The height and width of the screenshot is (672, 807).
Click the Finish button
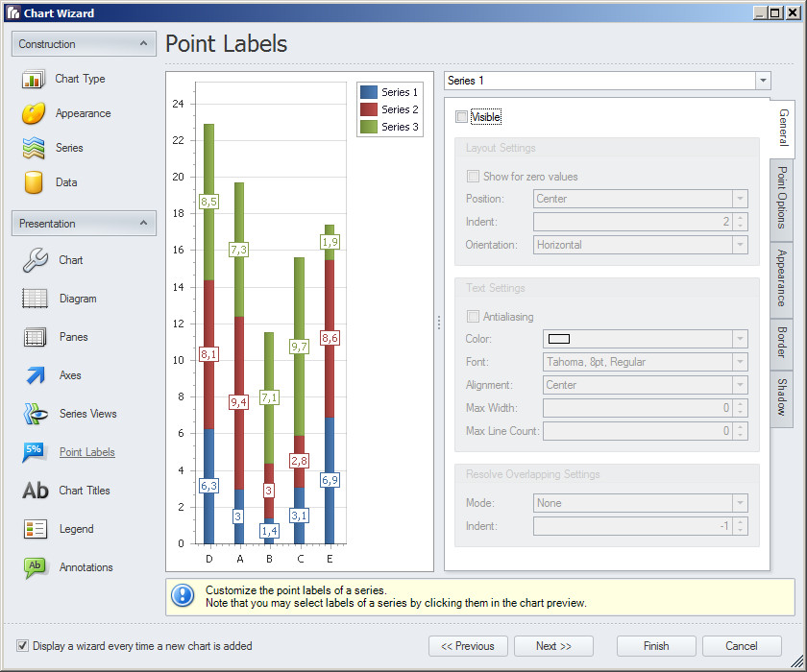(x=656, y=645)
